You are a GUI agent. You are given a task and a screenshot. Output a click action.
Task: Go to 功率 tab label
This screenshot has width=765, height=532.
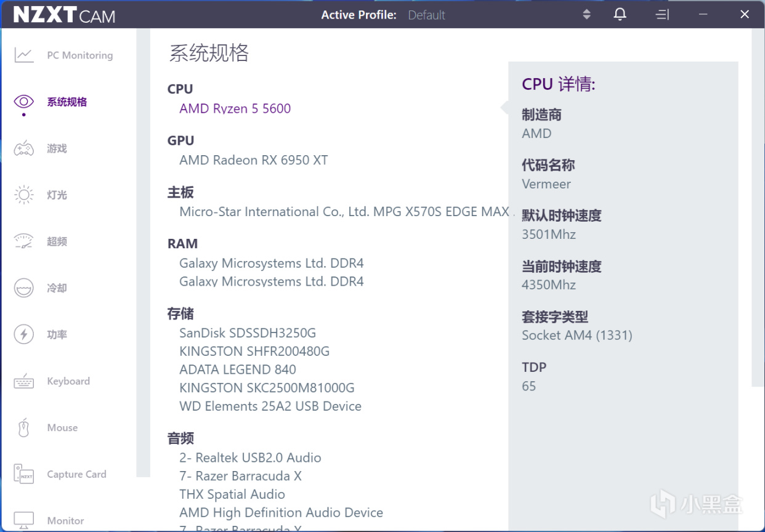tap(57, 334)
